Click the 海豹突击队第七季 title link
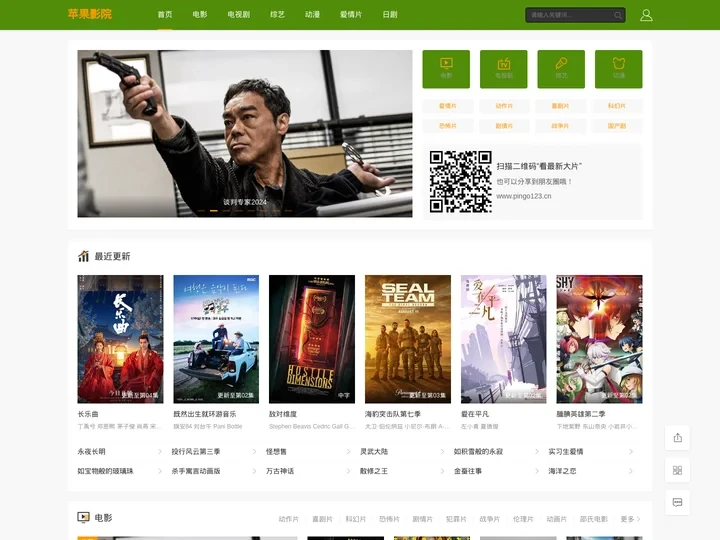The width and height of the screenshot is (720, 540). (x=393, y=414)
